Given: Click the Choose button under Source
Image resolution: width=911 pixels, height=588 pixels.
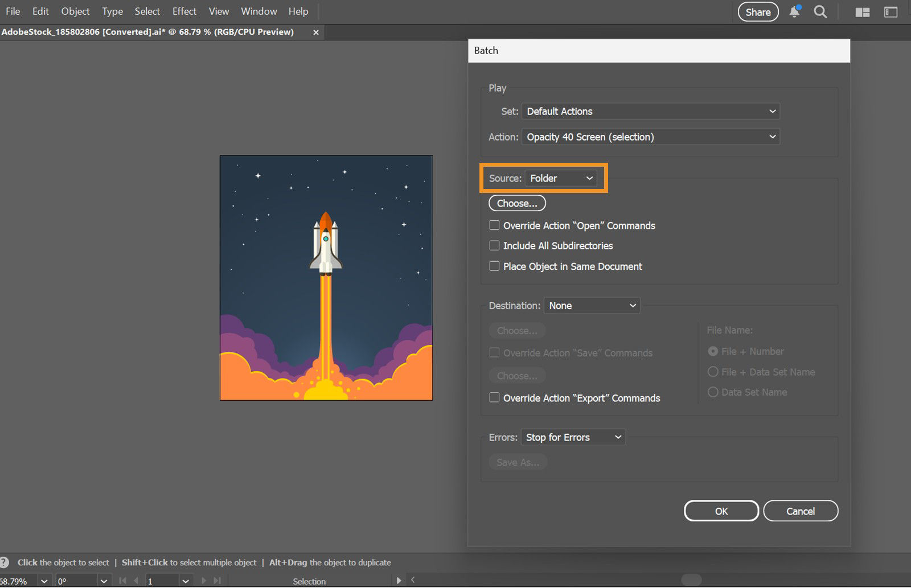Looking at the screenshot, I should point(516,203).
